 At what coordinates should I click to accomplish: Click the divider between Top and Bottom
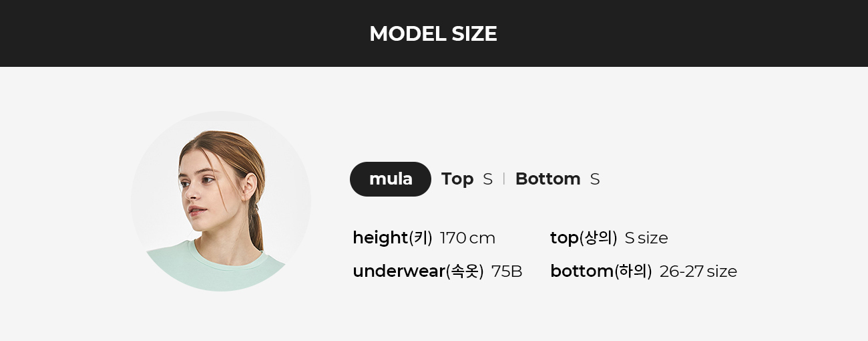point(504,179)
